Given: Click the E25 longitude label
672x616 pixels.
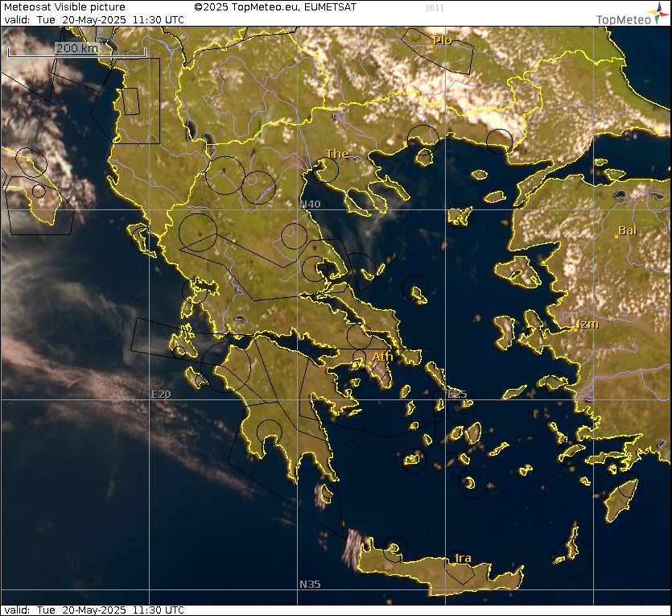Looking at the screenshot, I should point(457,394).
